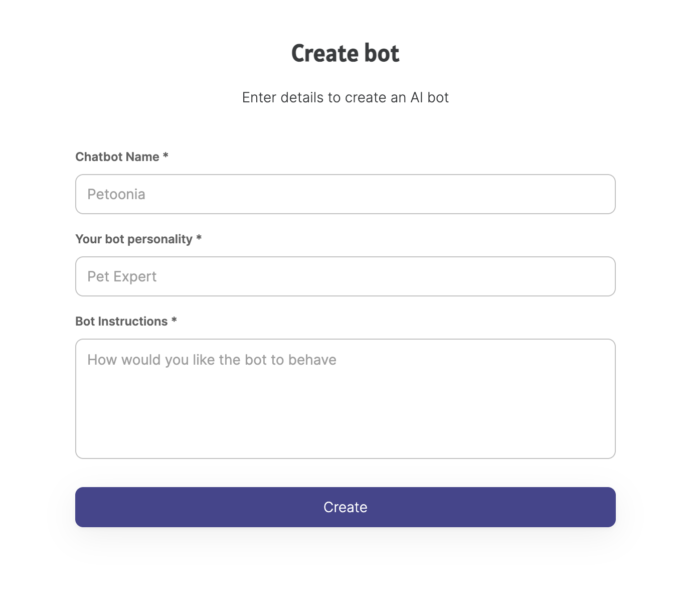The image size is (680, 616).
Task: Click the Create button
Action: click(345, 507)
